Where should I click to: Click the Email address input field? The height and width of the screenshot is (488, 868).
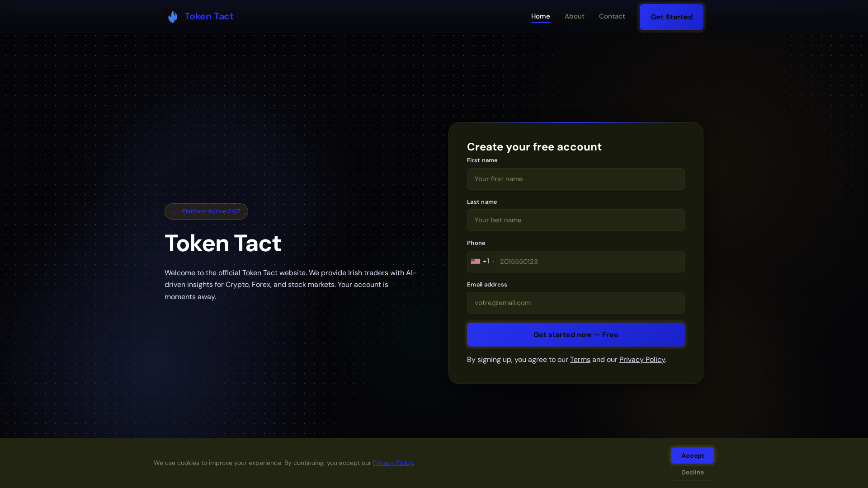(x=576, y=303)
